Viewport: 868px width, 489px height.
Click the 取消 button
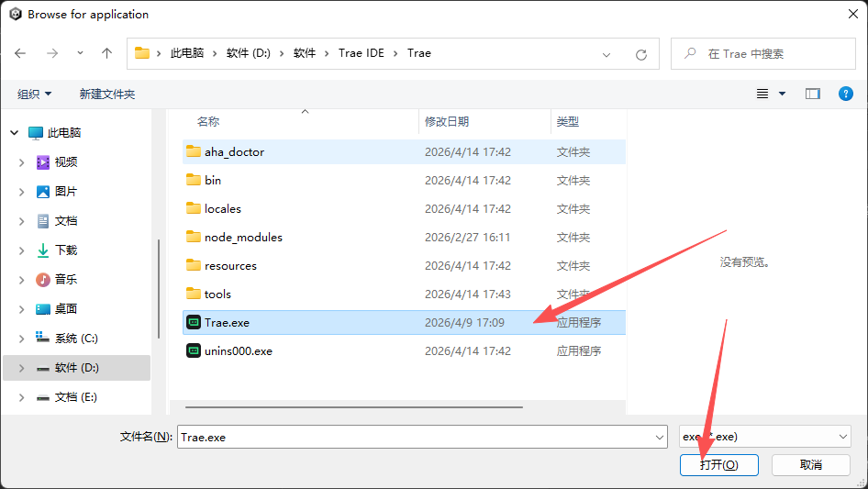811,464
